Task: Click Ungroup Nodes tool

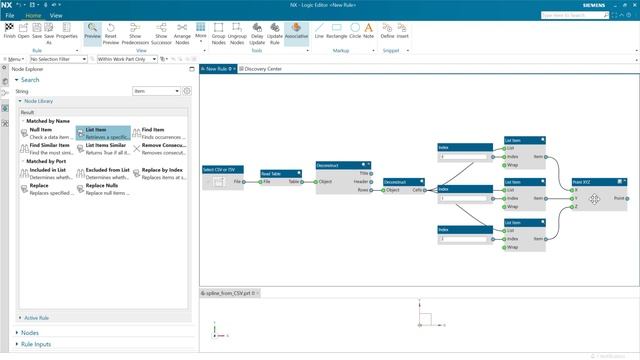Action: (237, 33)
